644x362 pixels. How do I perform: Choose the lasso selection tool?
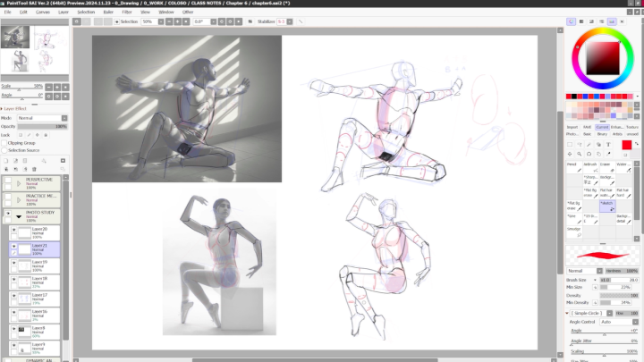579,145
